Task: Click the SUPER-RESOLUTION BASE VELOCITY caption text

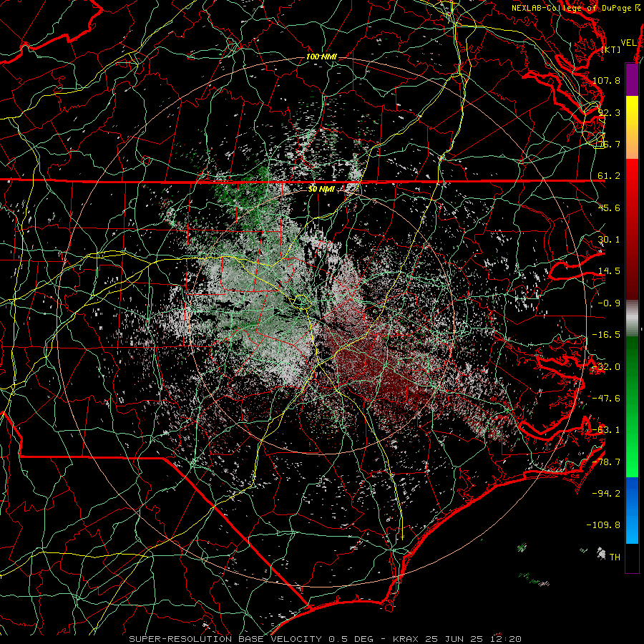Action: click(225, 639)
